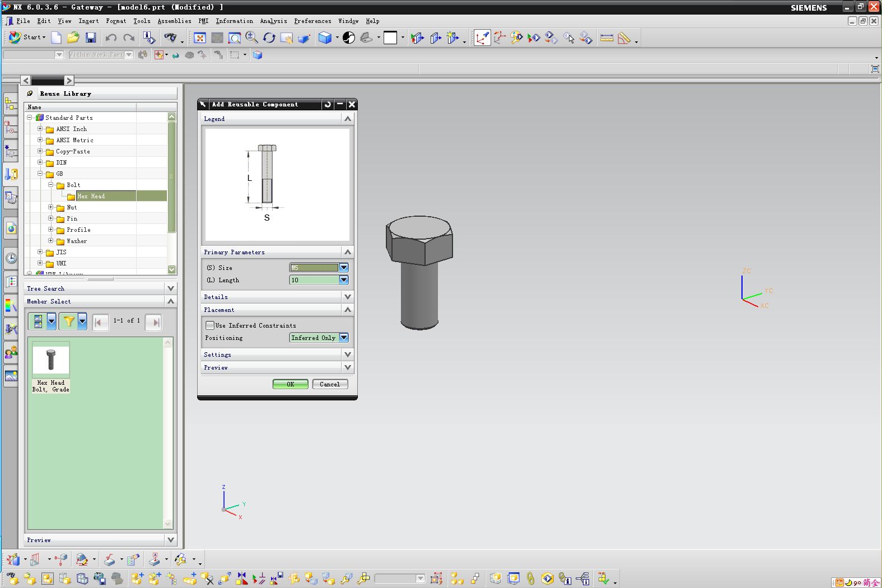This screenshot has height=588, width=882.
Task: Open the Analysis menu
Action: [x=273, y=21]
